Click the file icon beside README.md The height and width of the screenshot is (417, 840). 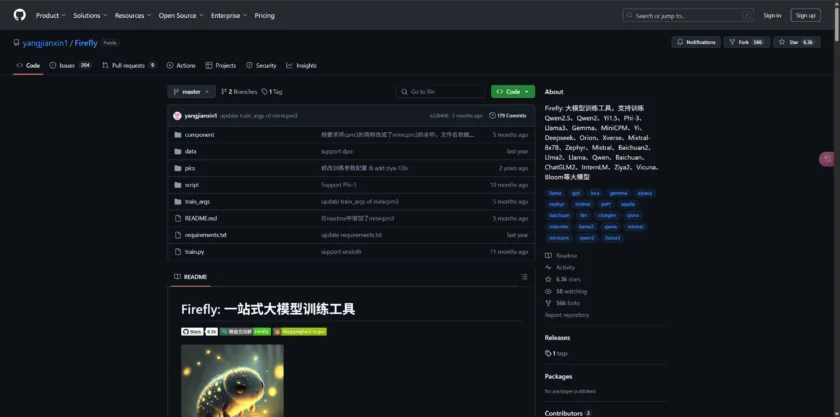(178, 218)
